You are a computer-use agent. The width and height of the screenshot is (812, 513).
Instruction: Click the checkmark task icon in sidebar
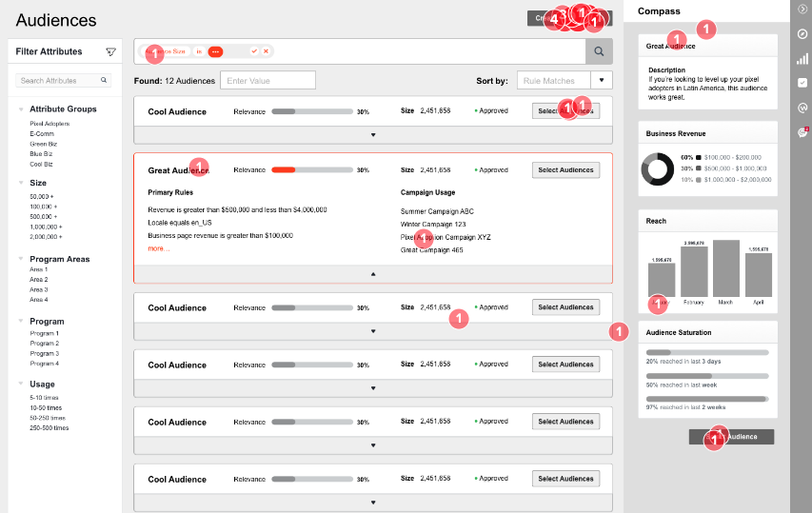[802, 83]
